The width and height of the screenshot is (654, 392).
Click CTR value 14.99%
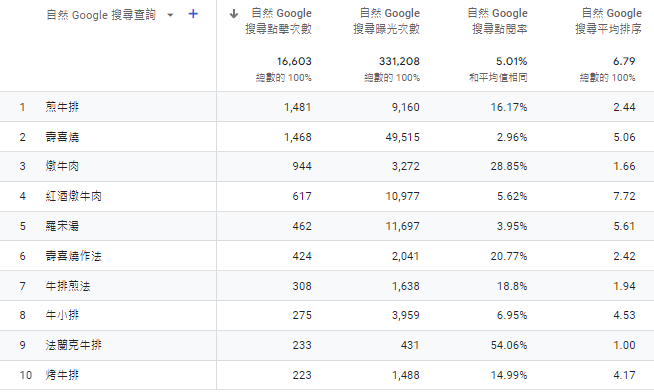click(x=509, y=375)
